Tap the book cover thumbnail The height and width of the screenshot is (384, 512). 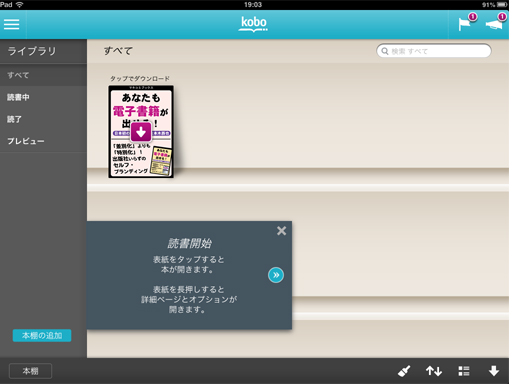(x=141, y=132)
